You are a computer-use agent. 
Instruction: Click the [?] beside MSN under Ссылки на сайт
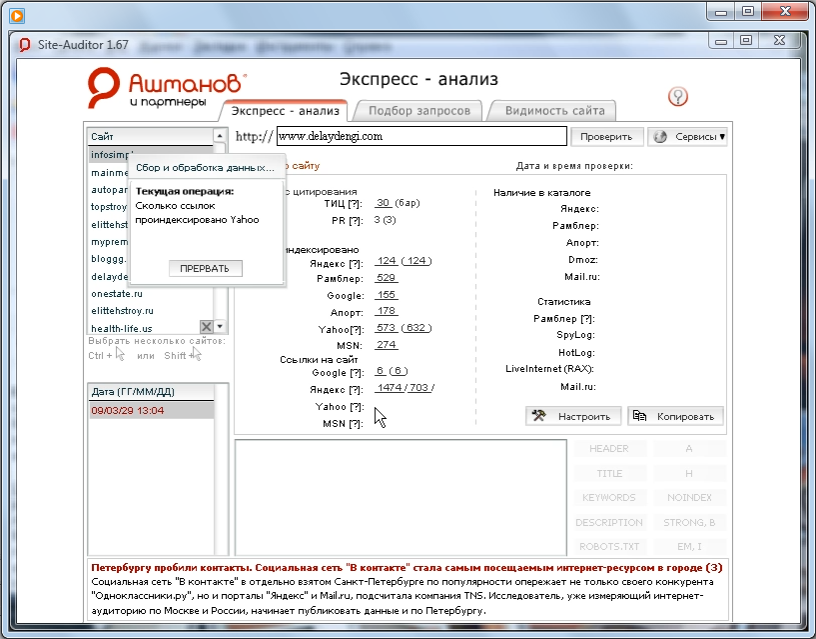[x=356, y=424]
